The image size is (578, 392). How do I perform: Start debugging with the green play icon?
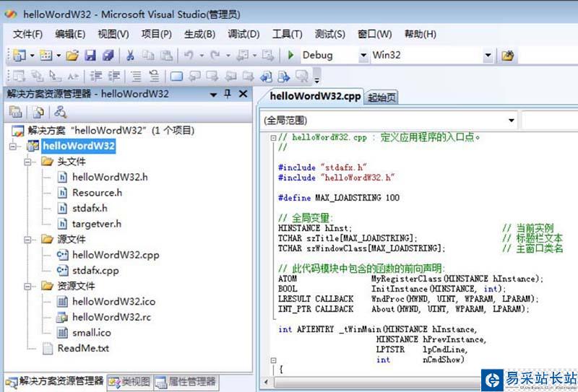(x=291, y=56)
